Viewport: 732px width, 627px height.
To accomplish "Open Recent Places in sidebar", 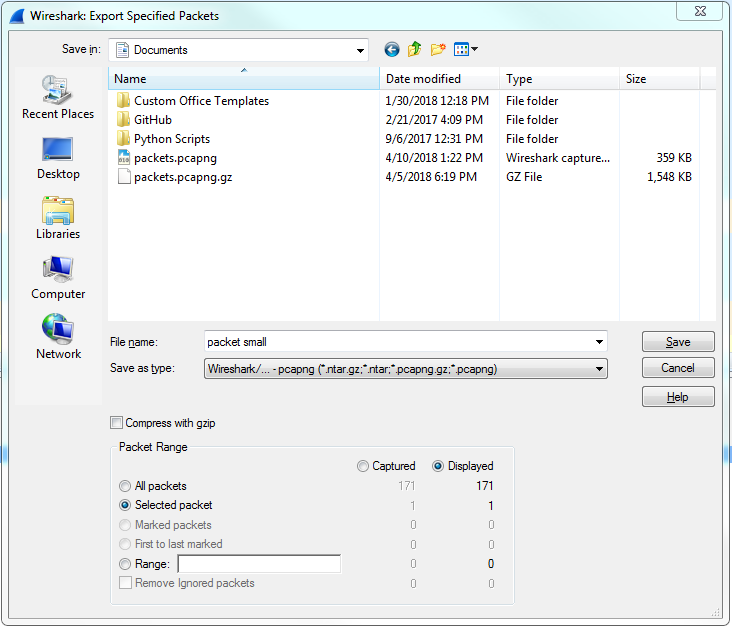I will (x=57, y=98).
